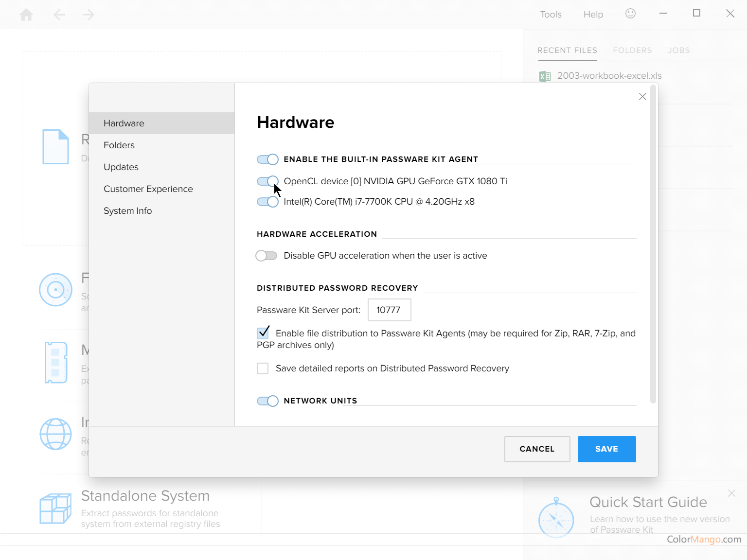
Task: Open the Tools menu
Action: click(551, 15)
